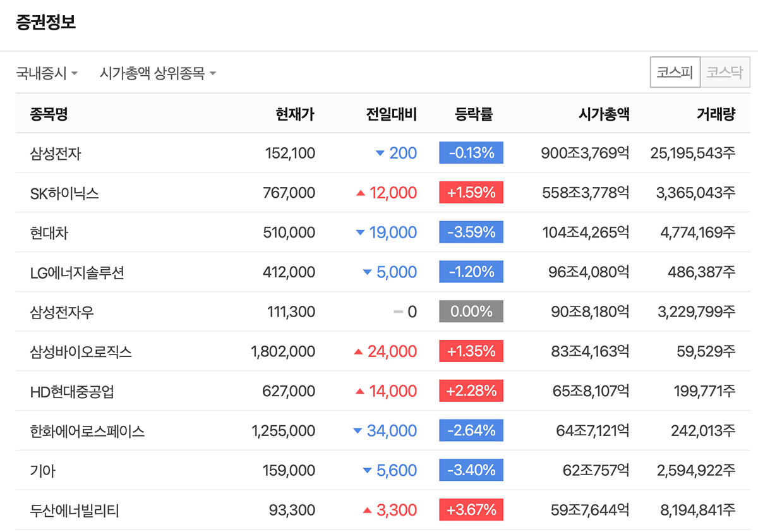This screenshot has height=532, width=758.
Task: Click the blue down arrow for 기아
Action: [367, 471]
